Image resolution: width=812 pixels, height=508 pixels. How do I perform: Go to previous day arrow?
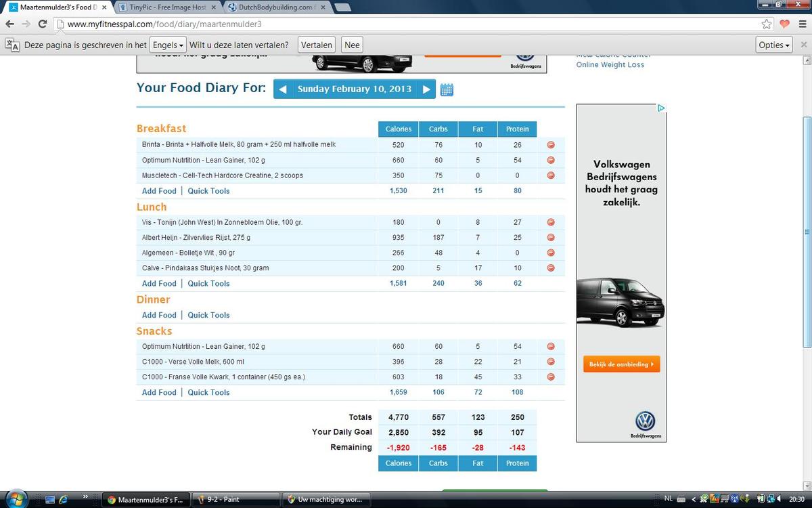point(283,89)
